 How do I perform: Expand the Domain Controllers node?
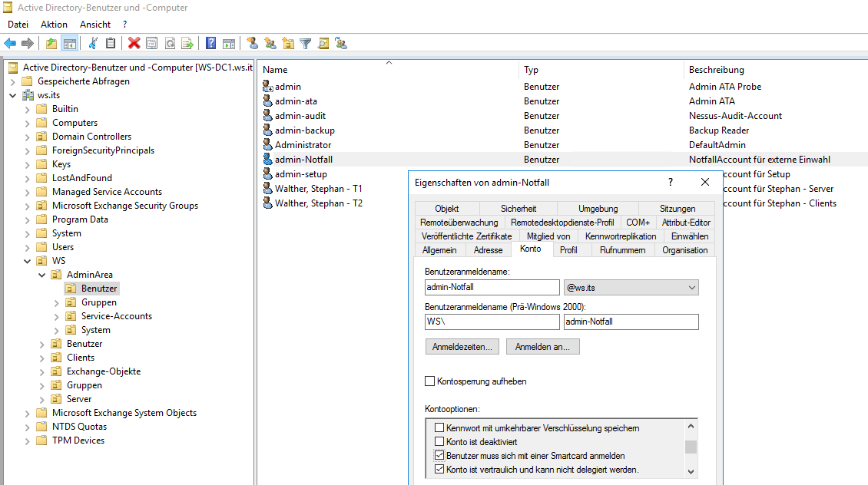(27, 137)
